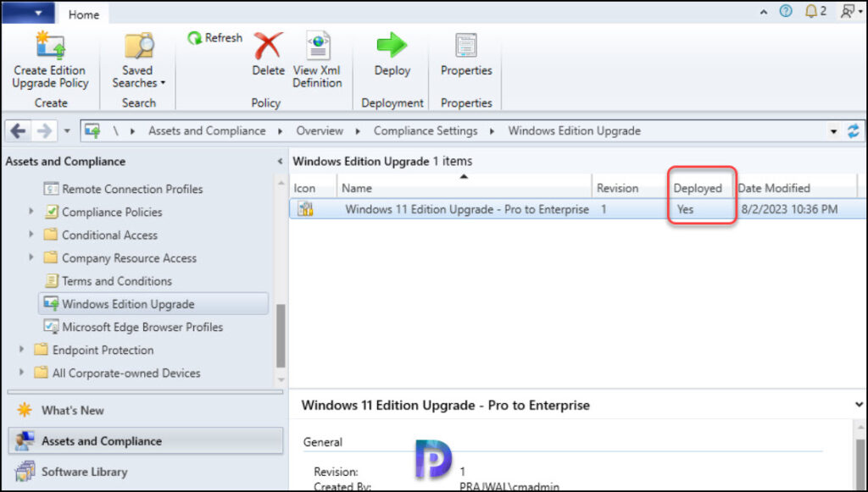
Task: Expand the Compliance Policies node
Action: point(31,212)
